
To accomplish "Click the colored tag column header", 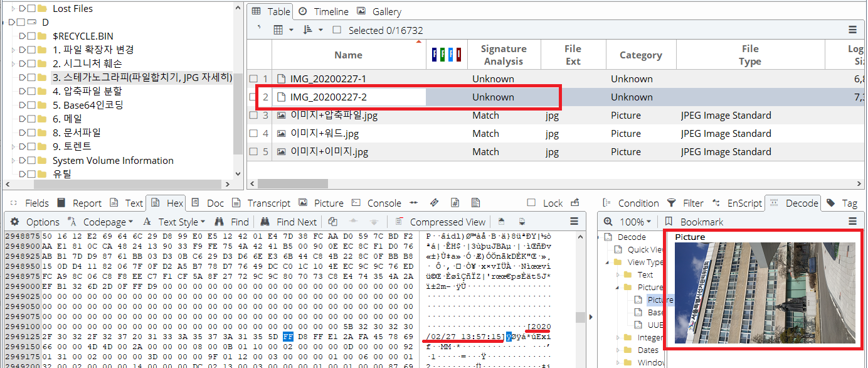I will click(447, 55).
